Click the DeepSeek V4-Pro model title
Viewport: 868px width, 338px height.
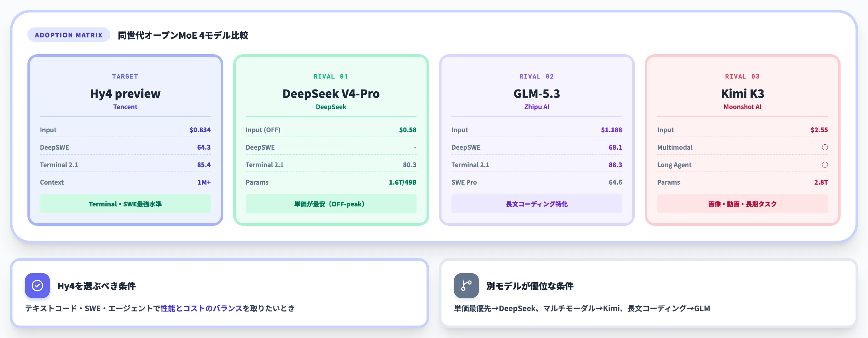[331, 93]
